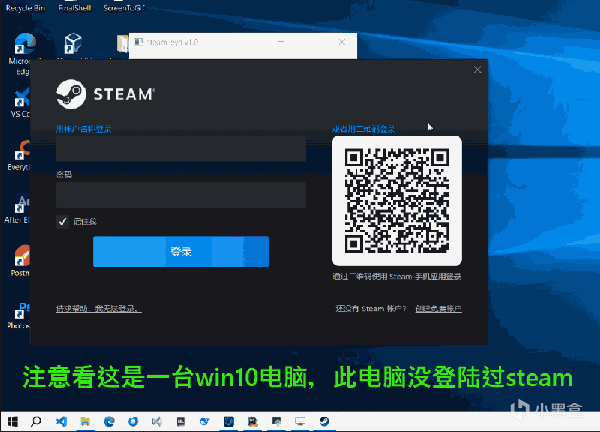Click the steam.sys v1.0 window title icon
This screenshot has height=432, width=600.
[x=139, y=42]
